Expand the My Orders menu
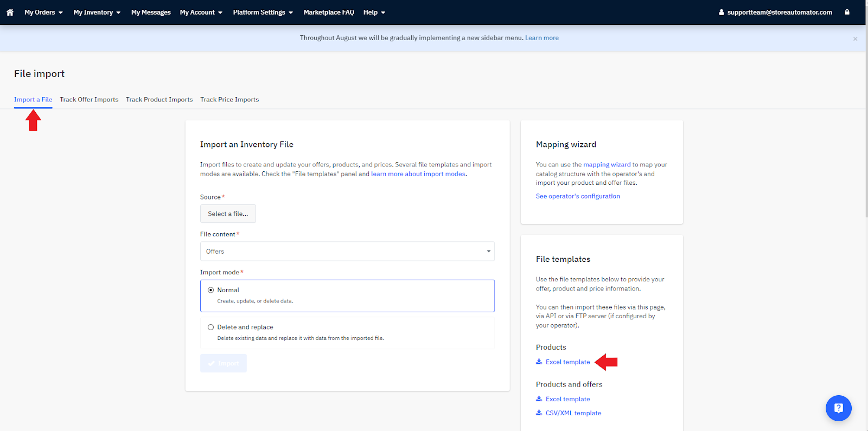 [43, 12]
